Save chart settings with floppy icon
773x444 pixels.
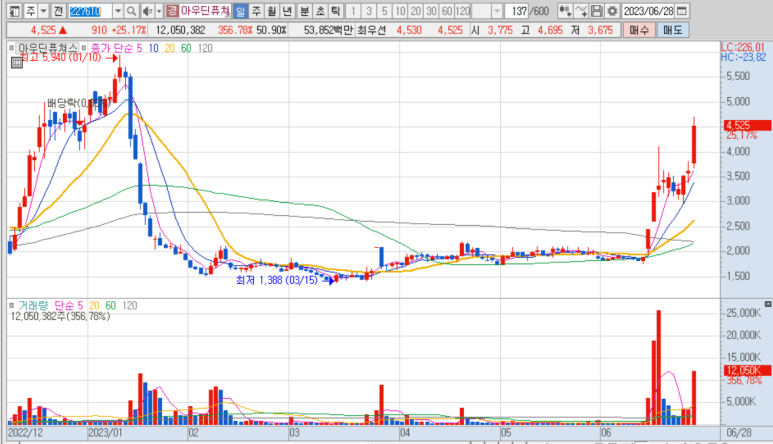pos(597,11)
